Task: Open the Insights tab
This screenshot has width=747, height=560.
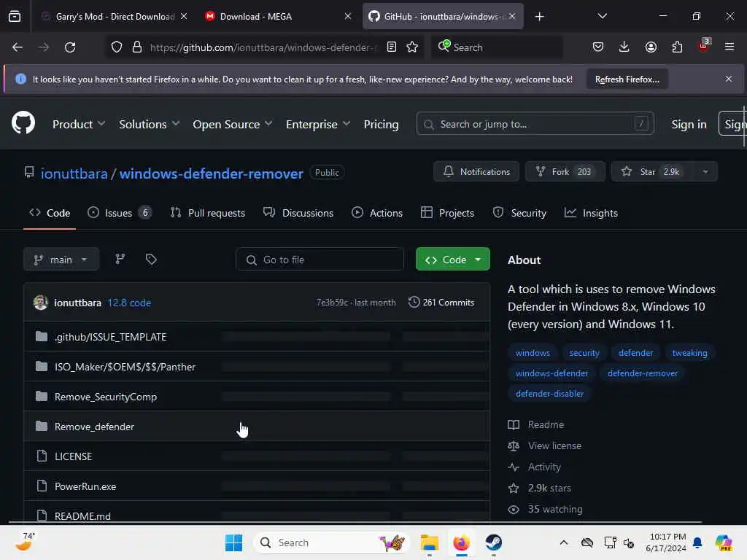Action: 591,213
